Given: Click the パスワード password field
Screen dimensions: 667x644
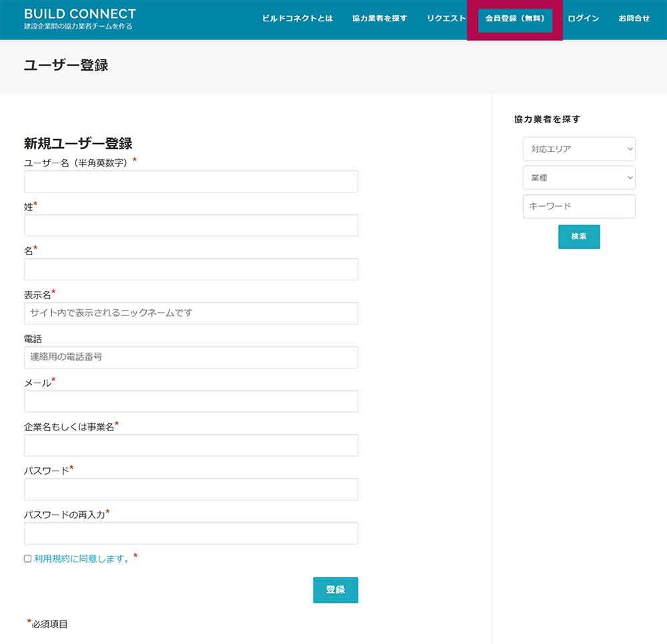Looking at the screenshot, I should [x=190, y=489].
